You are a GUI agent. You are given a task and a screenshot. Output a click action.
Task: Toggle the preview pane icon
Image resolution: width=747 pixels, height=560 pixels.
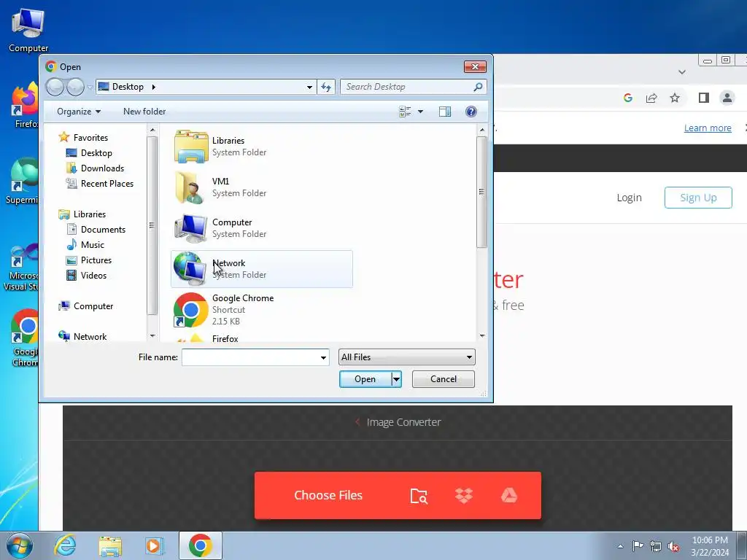click(445, 112)
